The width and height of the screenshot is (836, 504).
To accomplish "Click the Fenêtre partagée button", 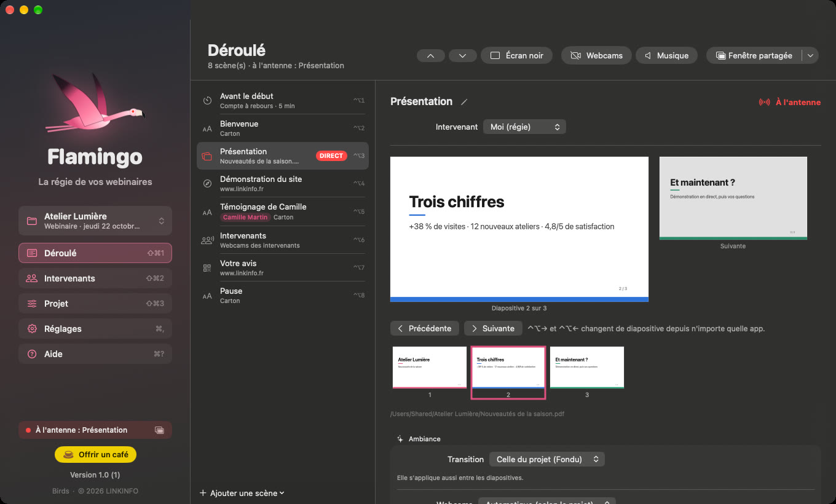I will (x=754, y=55).
